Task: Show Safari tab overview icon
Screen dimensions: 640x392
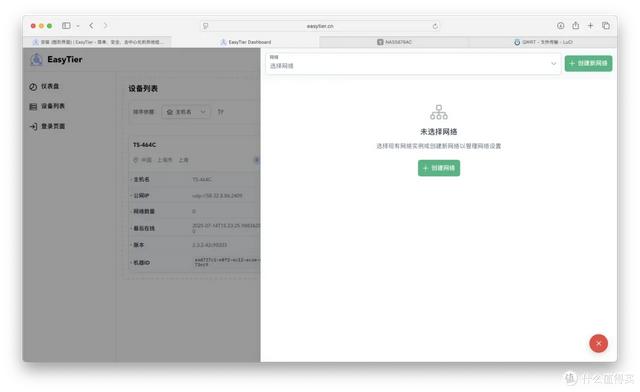Action: [606, 26]
